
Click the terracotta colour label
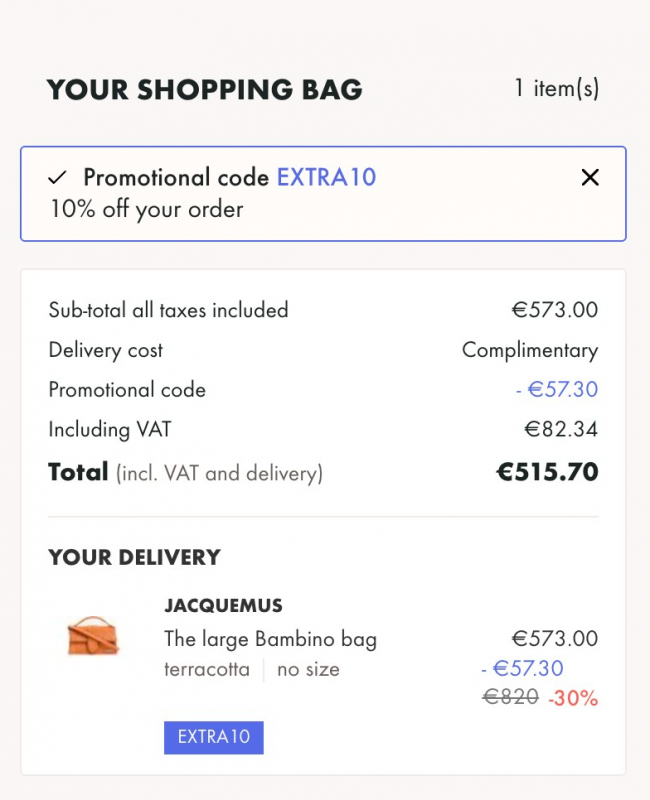pos(207,670)
